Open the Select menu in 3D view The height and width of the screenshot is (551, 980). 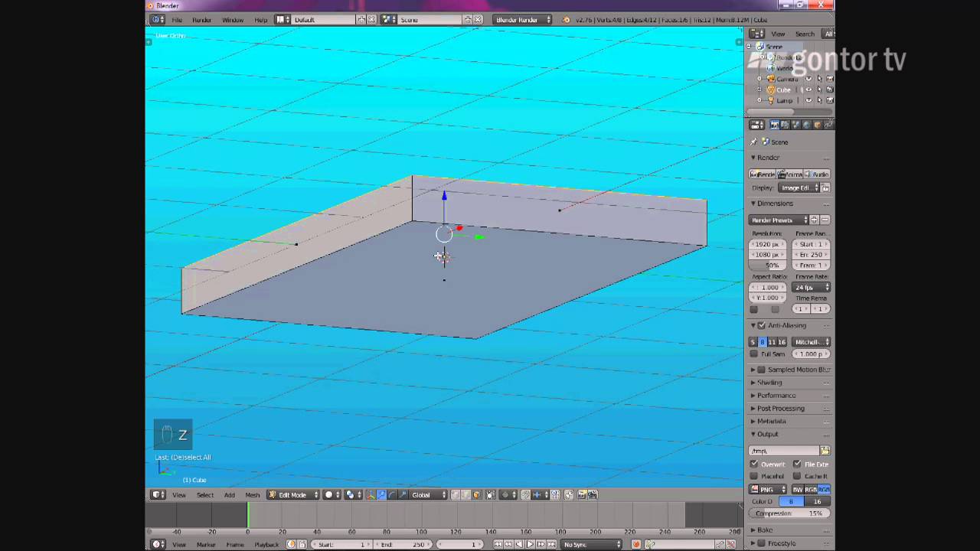[205, 494]
